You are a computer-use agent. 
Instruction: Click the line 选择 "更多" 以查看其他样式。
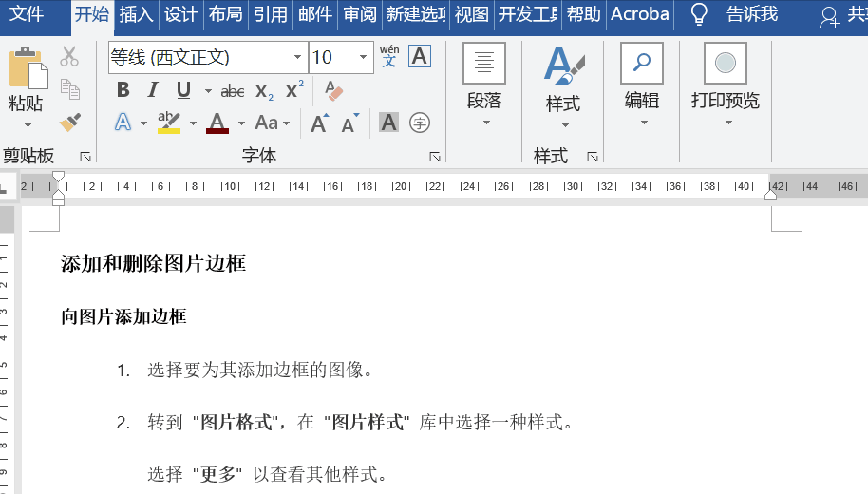coord(268,474)
